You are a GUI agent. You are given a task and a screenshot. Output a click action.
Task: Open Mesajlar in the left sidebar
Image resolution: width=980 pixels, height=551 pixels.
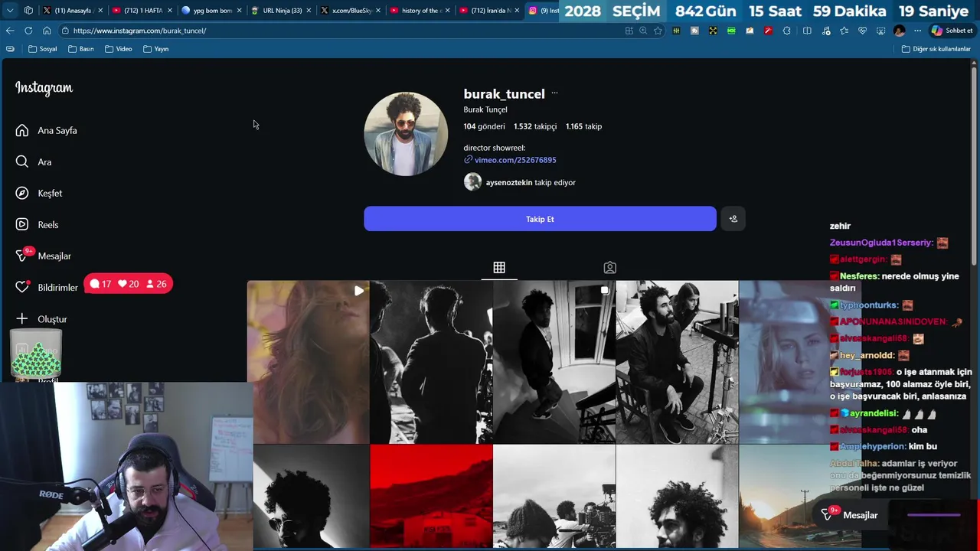(x=44, y=256)
